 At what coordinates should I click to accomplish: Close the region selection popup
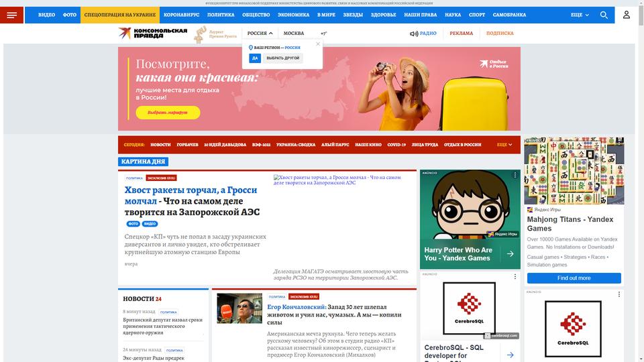[318, 44]
